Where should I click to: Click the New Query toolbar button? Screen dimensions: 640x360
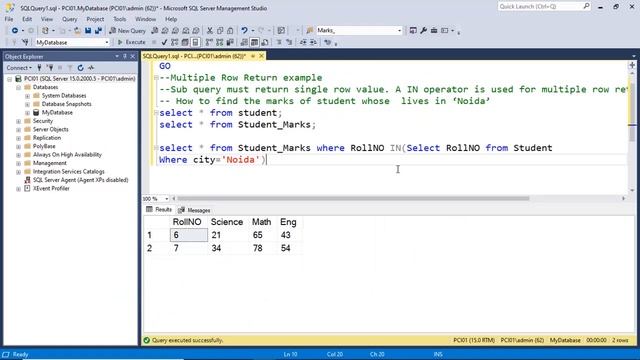(x=128, y=31)
